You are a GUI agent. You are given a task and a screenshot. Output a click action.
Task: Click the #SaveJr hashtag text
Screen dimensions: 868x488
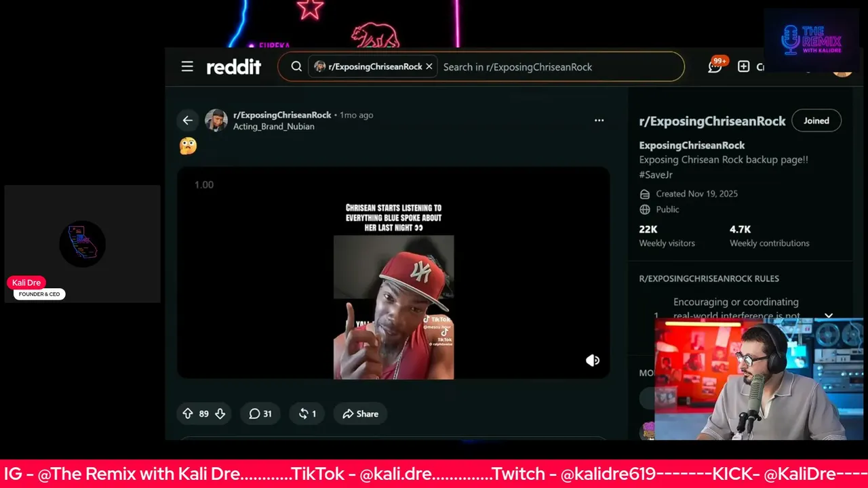(656, 175)
